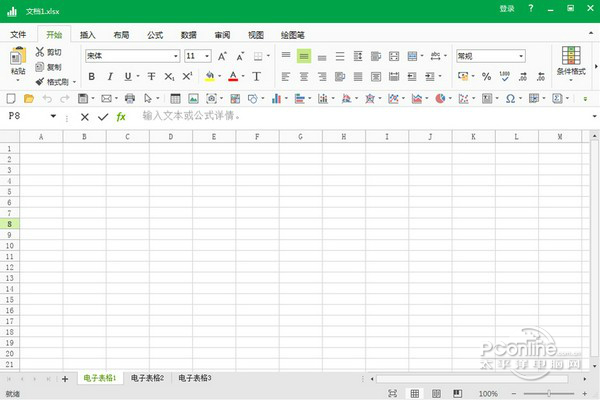Click the Paste clipboard icon
600x400 pixels.
(18, 56)
